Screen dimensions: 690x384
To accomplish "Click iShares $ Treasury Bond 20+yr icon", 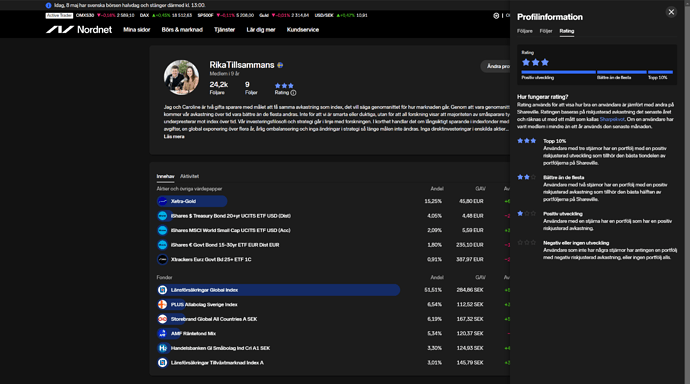I will point(162,216).
